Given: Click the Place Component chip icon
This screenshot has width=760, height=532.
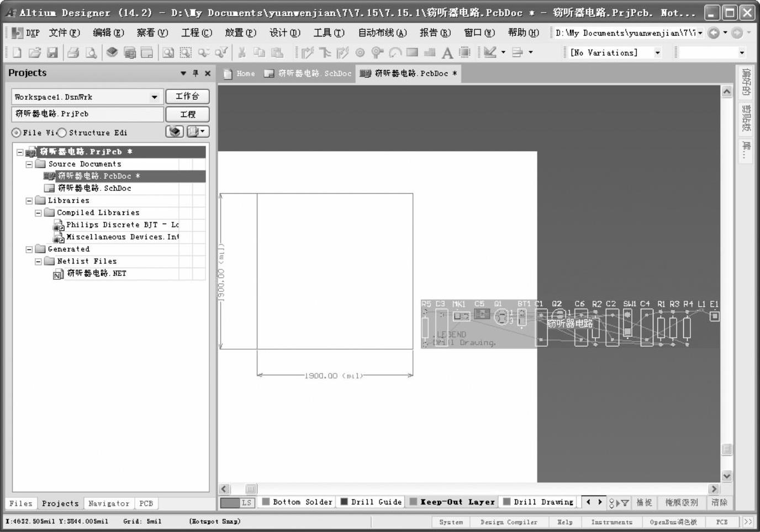Looking at the screenshot, I should [x=465, y=52].
